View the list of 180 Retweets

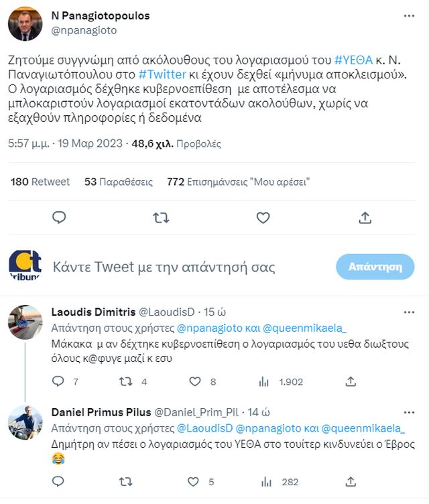40,182
